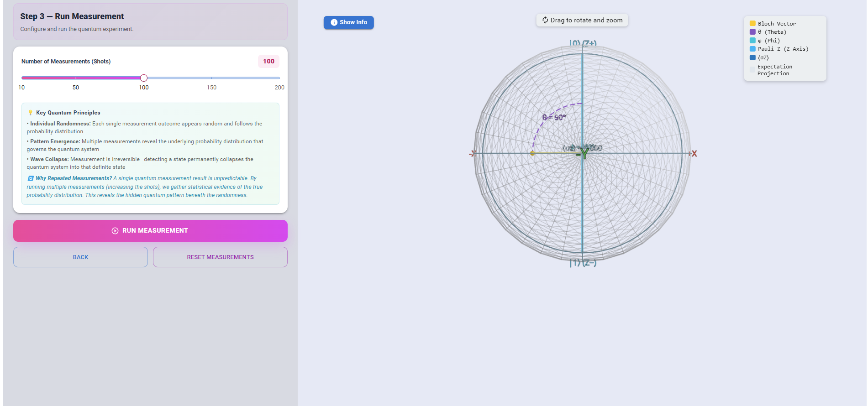Image resolution: width=868 pixels, height=406 pixels.
Task: Click the shots value badge showing 100
Action: pos(268,62)
